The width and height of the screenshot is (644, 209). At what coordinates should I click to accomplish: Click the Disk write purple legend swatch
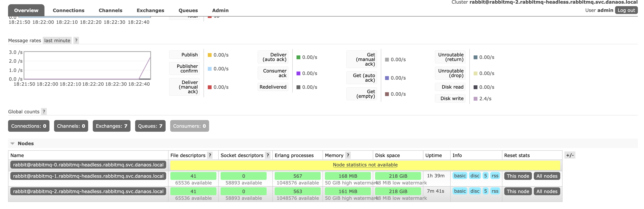(x=475, y=99)
